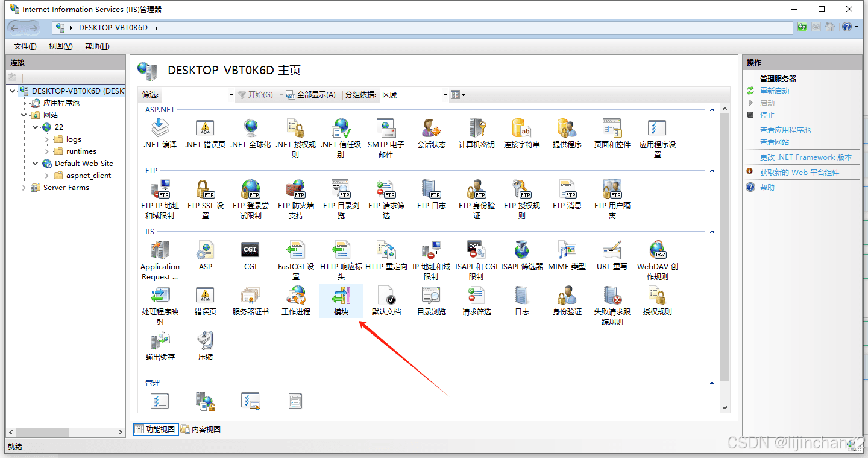The image size is (868, 458).
Task: Open the 文件(F) menu
Action: tap(25, 46)
